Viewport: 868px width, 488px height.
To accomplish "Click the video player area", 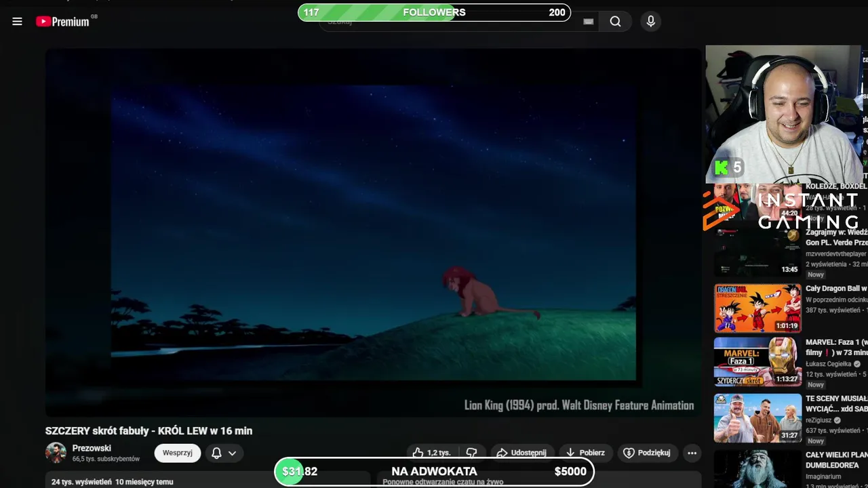I will tap(373, 232).
